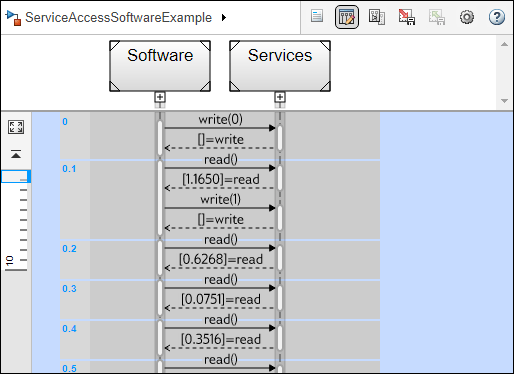Open the document list view icon

tap(317, 16)
